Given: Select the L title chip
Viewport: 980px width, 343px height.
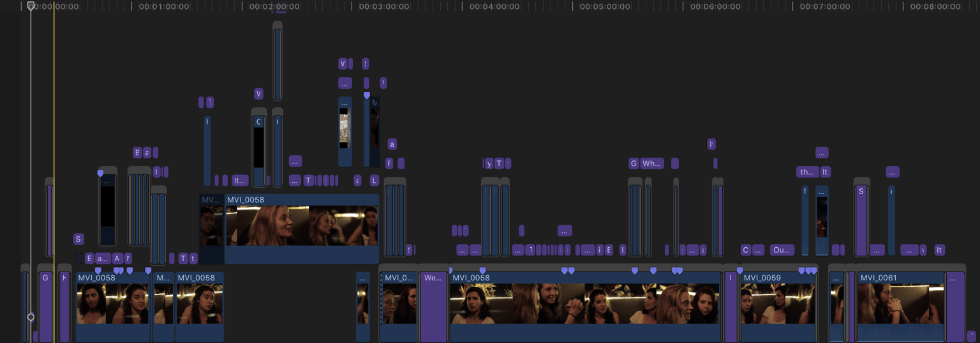Looking at the screenshot, I should coord(375,180).
